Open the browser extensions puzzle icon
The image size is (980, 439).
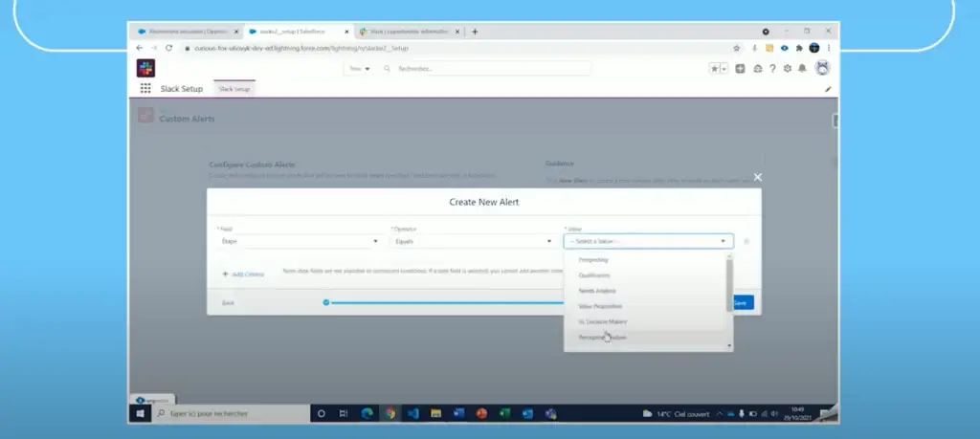pos(799,48)
